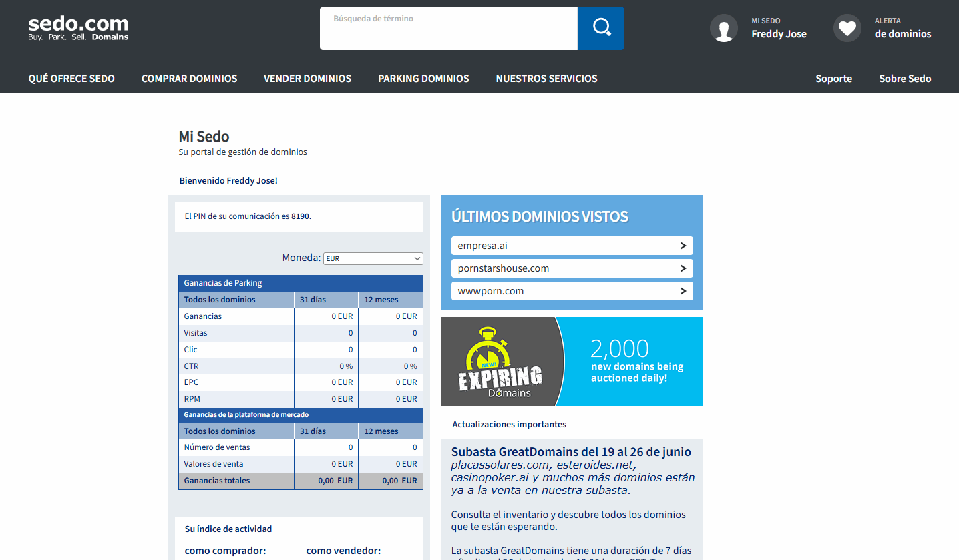Click the heart domain alert icon
959x560 pixels.
point(847,28)
